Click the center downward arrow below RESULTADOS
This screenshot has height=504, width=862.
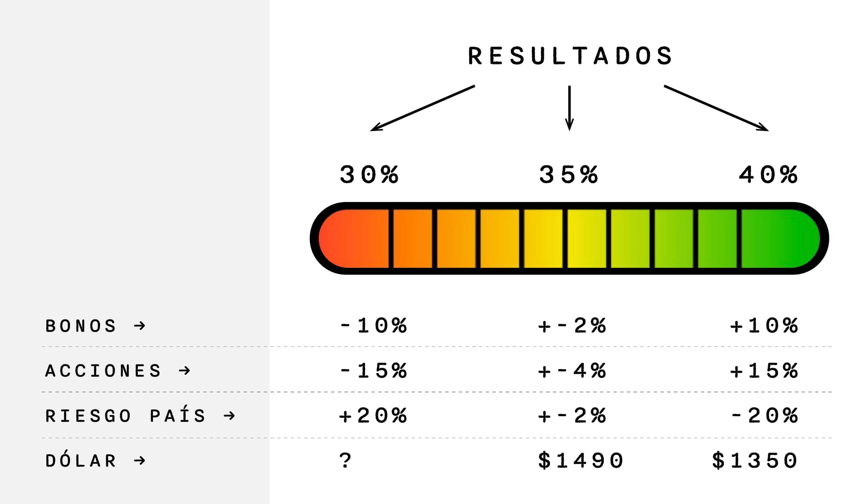(569, 108)
